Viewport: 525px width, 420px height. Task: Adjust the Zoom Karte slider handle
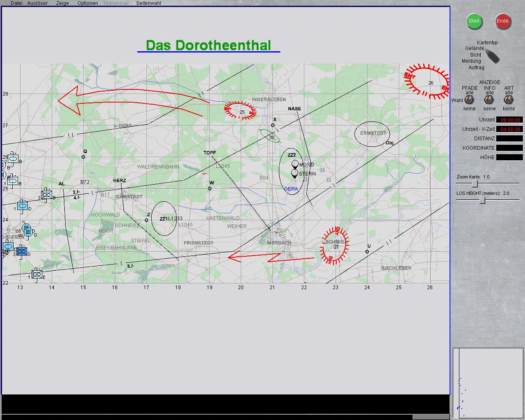(475, 183)
